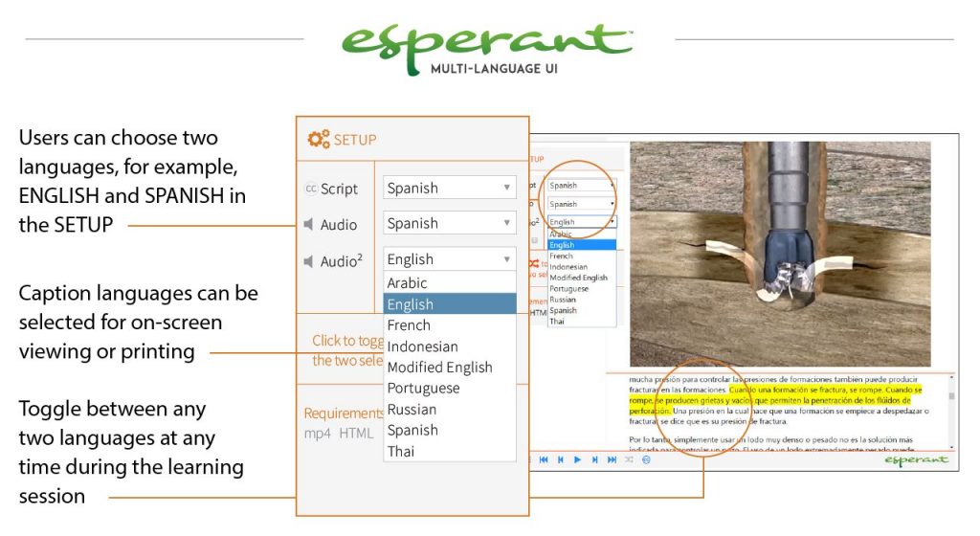980x536 pixels.
Task: Open the second Spanish dropdown in small screenshot
Action: click(x=582, y=204)
